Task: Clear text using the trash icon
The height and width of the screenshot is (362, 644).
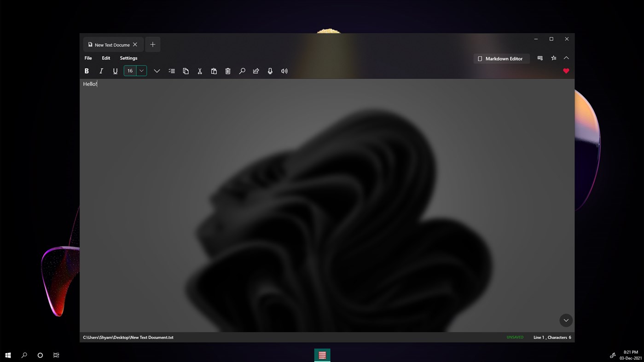Action: (227, 71)
